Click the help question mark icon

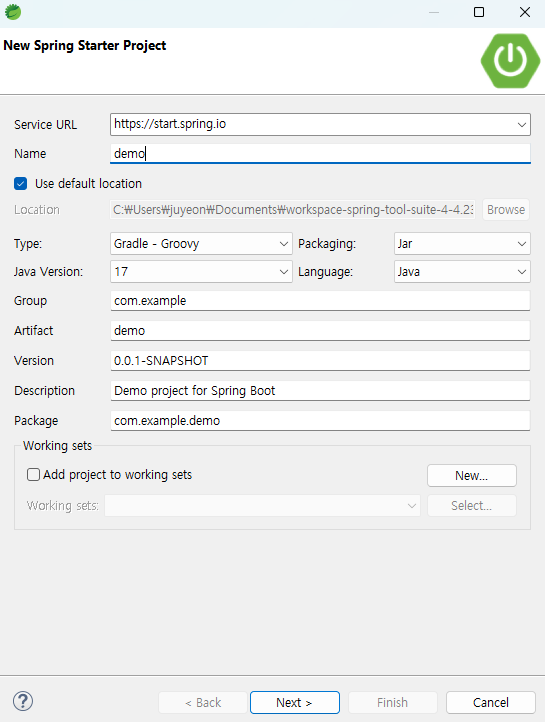click(23, 701)
